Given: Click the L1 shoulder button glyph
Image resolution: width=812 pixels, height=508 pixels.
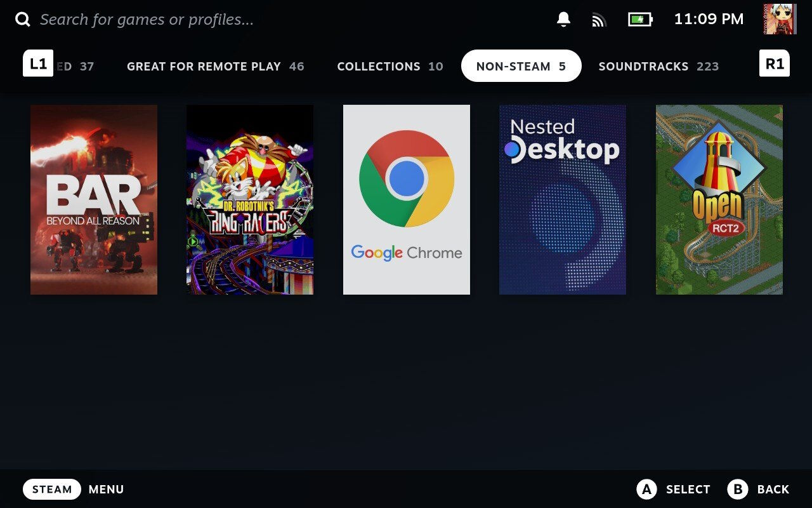Looking at the screenshot, I should coord(38,63).
